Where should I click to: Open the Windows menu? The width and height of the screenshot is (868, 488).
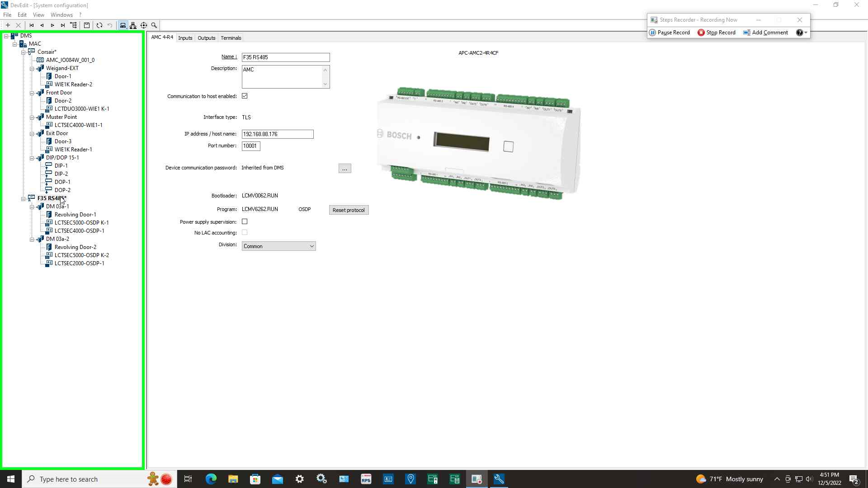click(61, 15)
